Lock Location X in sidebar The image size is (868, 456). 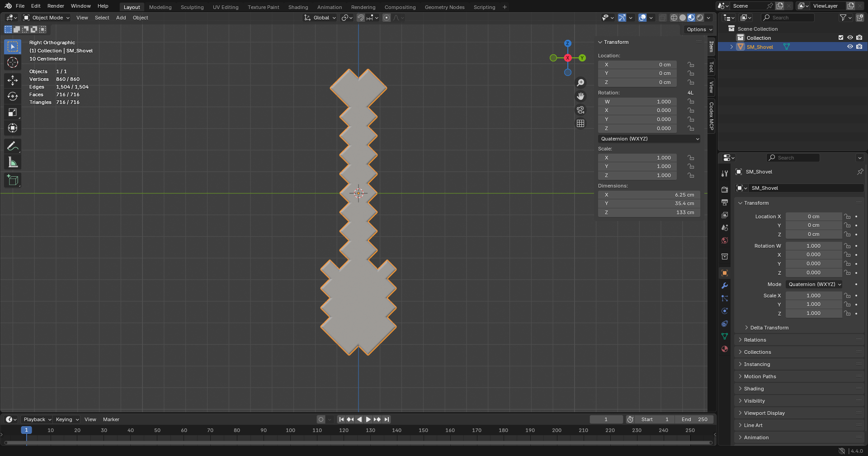(x=691, y=65)
